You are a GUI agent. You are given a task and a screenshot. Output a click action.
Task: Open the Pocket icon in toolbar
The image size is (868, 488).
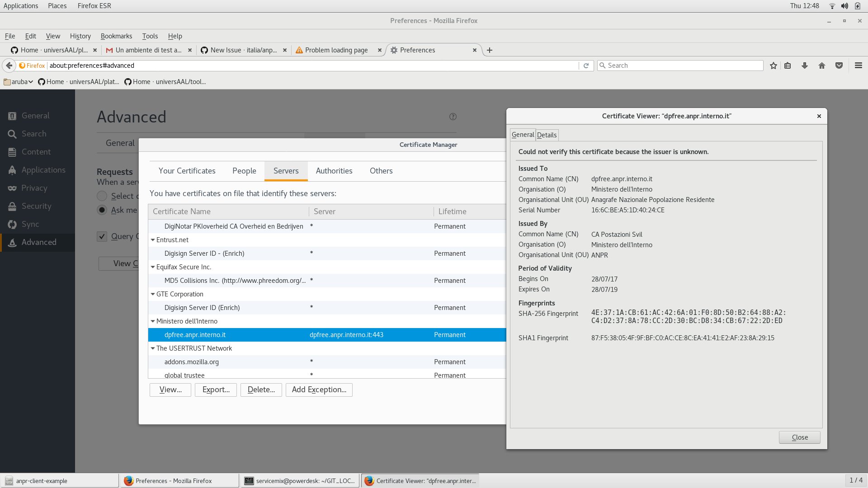tap(839, 66)
